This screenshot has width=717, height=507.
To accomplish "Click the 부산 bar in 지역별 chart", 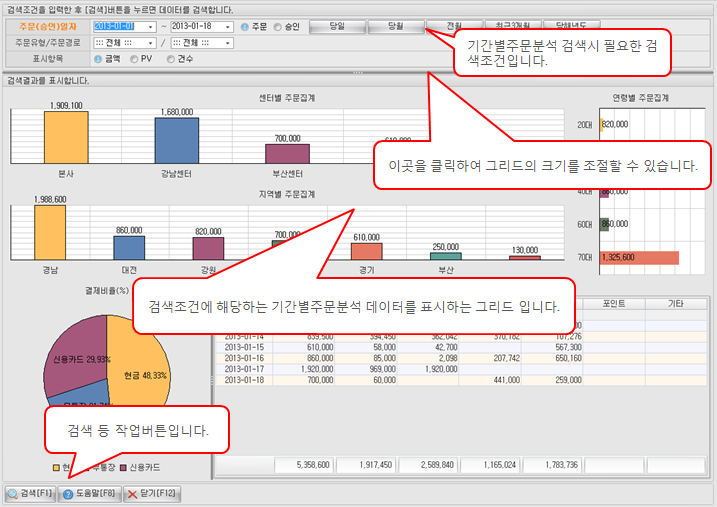I will pos(446,256).
